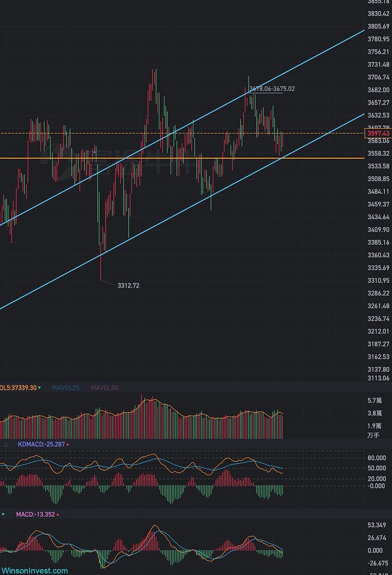Click the 3805.69 level on price axis
392x575 pixels.
[377, 26]
